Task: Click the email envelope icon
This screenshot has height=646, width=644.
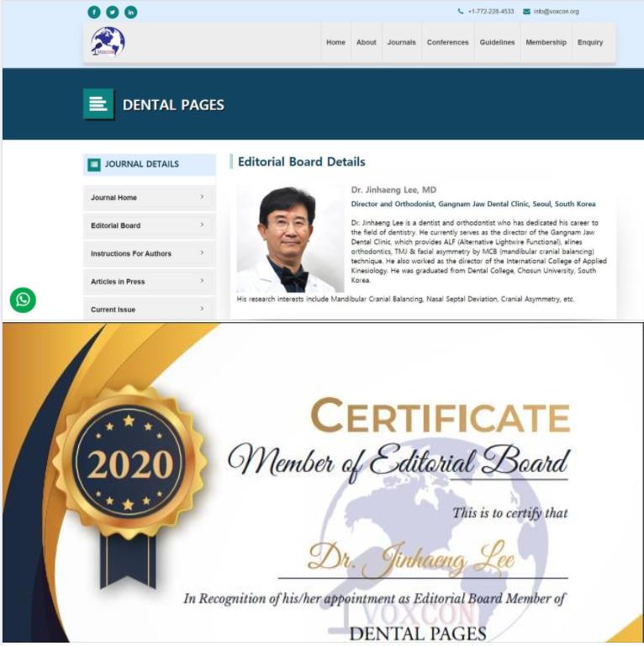Action: 526,12
